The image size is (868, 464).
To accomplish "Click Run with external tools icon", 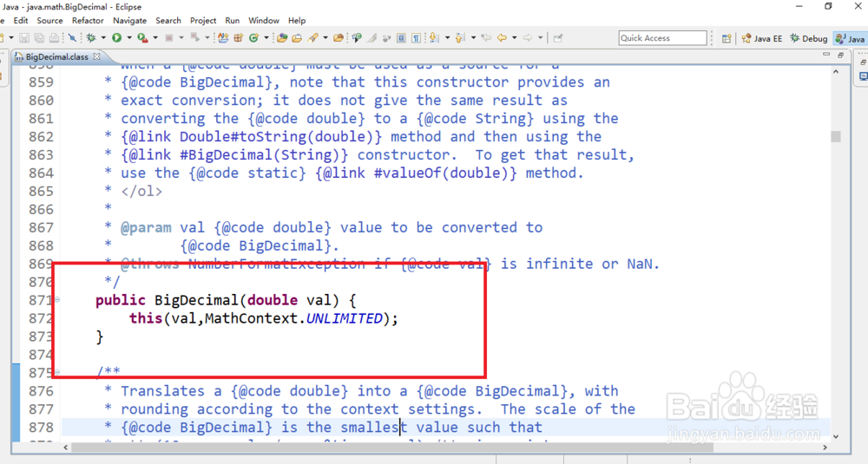I will tap(143, 37).
